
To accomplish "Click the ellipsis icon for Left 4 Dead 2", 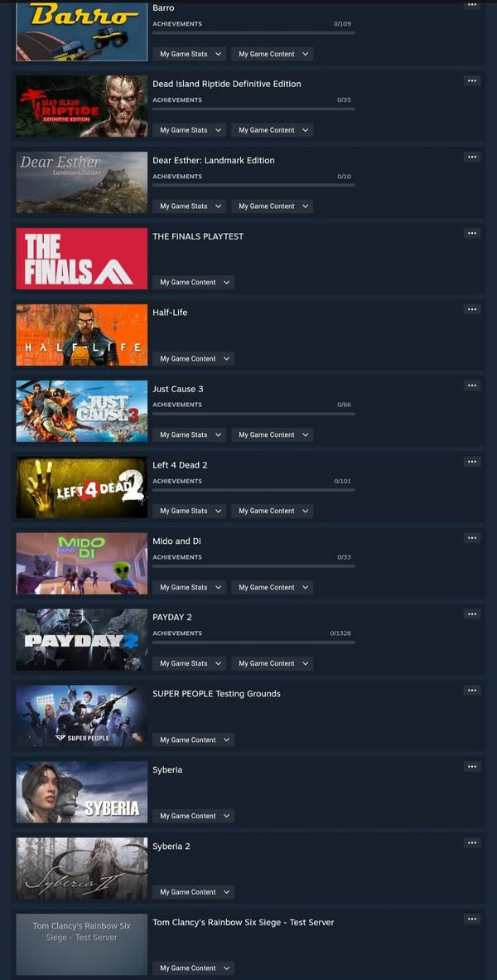I will (472, 462).
